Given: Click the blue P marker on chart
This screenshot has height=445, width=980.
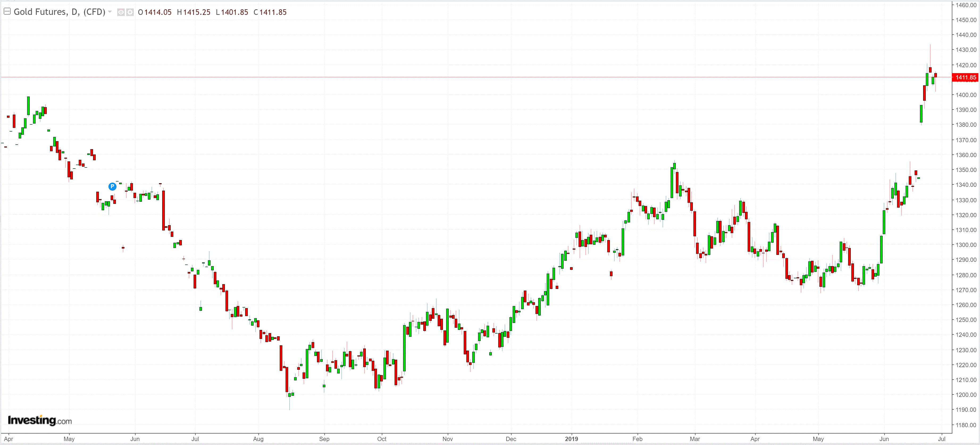Looking at the screenshot, I should 112,186.
